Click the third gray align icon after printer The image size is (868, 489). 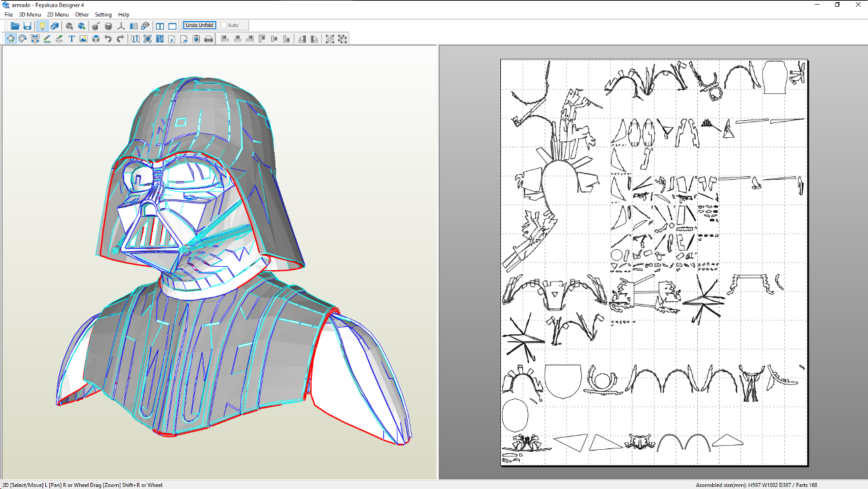tap(250, 38)
